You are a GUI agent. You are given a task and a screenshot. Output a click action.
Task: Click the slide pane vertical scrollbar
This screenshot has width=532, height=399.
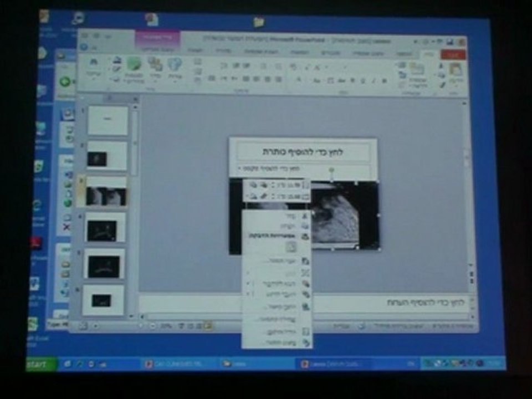(x=135, y=211)
